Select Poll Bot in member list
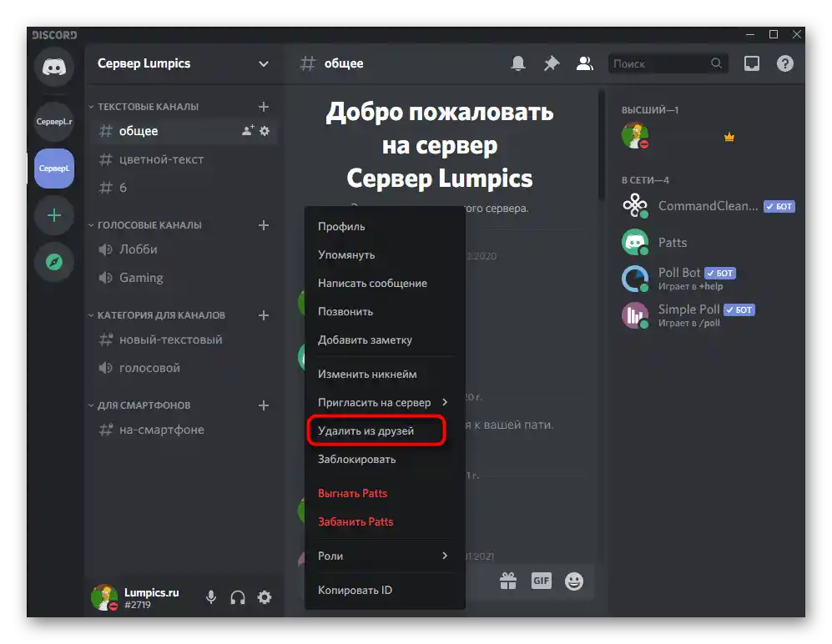 [x=708, y=279]
